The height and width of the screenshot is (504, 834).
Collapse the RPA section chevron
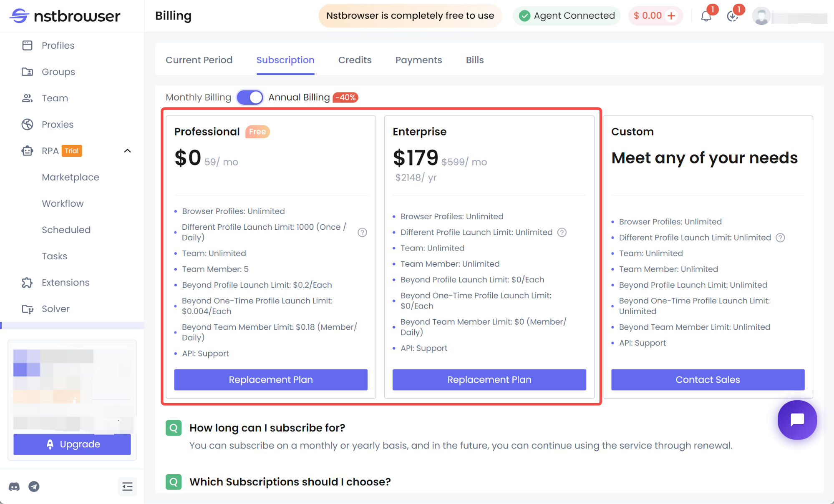(128, 150)
